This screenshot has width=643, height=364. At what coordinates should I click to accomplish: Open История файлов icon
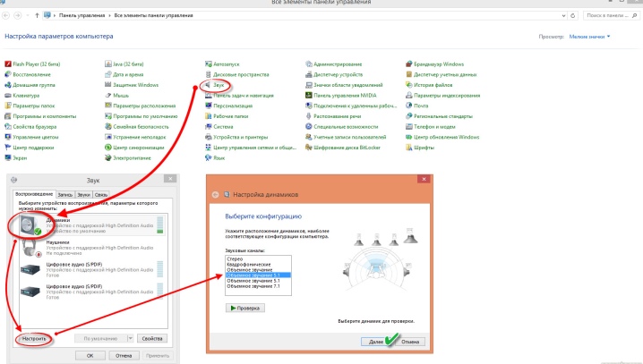(x=409, y=85)
